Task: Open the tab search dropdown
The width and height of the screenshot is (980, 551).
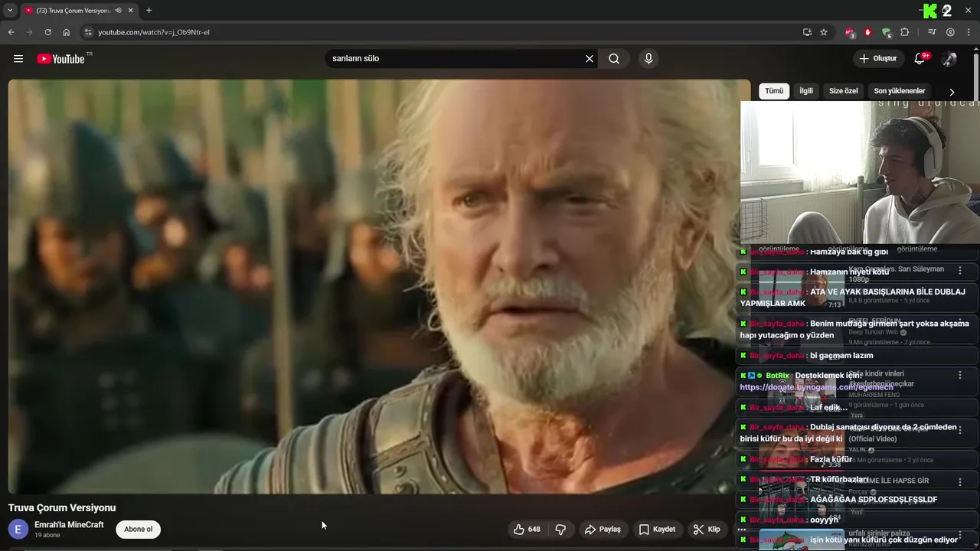Action: (10, 11)
